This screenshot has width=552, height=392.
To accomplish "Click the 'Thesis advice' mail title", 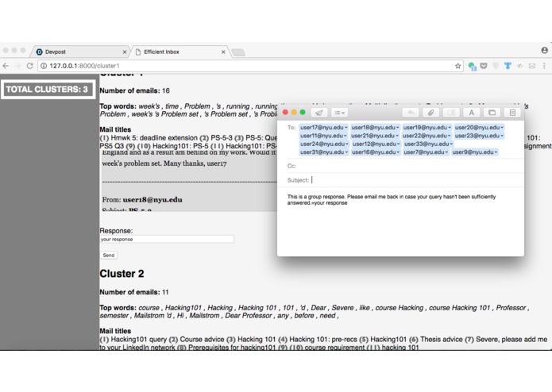I will pos(442,340).
